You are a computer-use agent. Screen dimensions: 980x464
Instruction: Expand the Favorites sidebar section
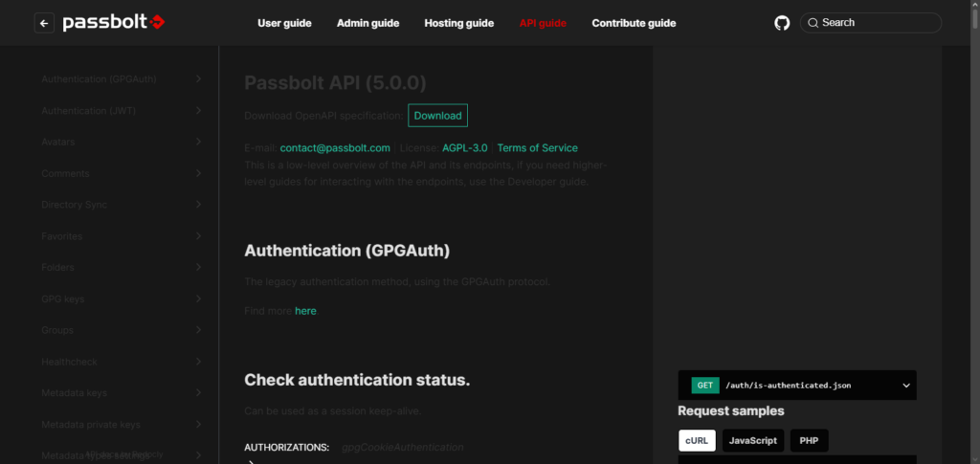point(122,236)
